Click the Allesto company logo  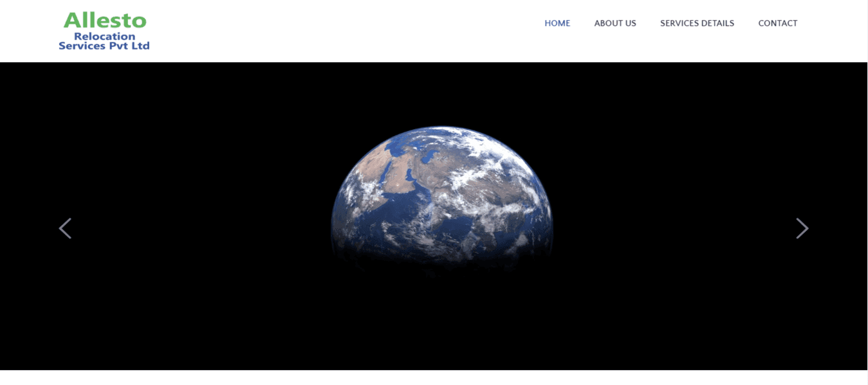click(x=104, y=31)
